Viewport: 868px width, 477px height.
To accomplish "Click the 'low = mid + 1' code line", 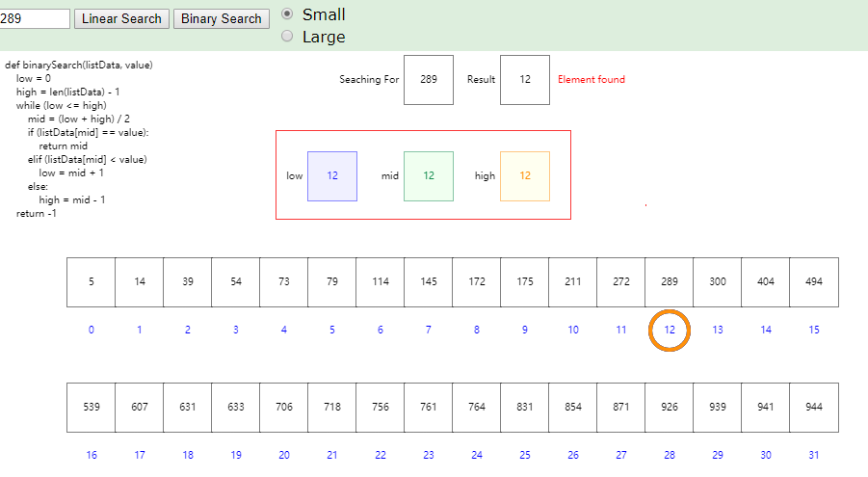I will click(71, 173).
